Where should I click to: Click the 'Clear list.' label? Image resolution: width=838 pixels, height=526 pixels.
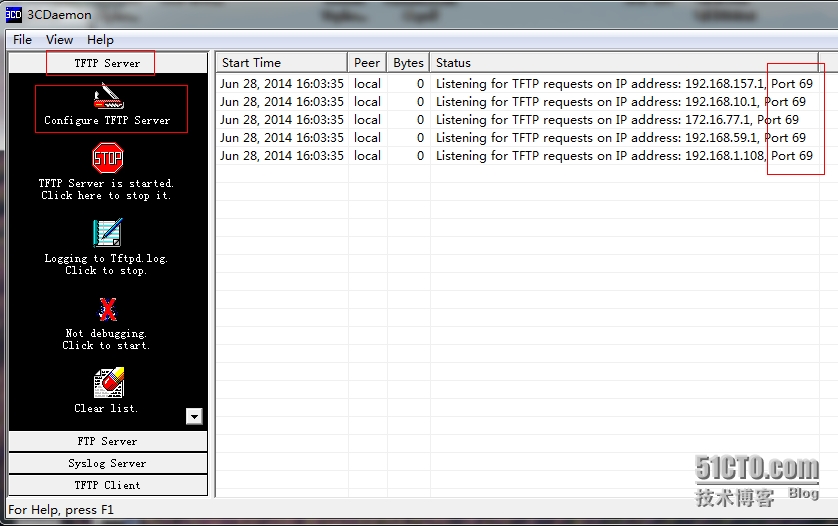(106, 408)
